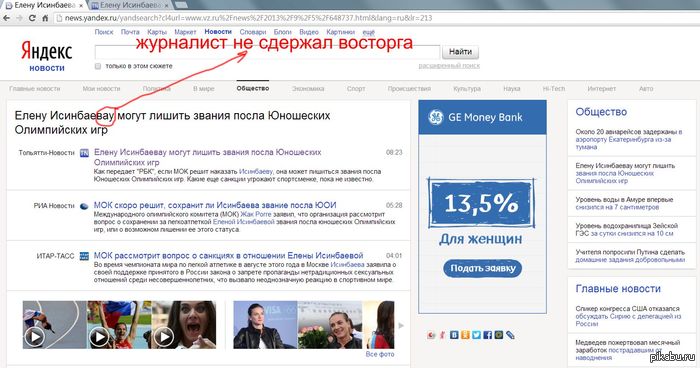700x368 pixels.
Task: Click the Yandex news search input field
Action: (x=267, y=52)
